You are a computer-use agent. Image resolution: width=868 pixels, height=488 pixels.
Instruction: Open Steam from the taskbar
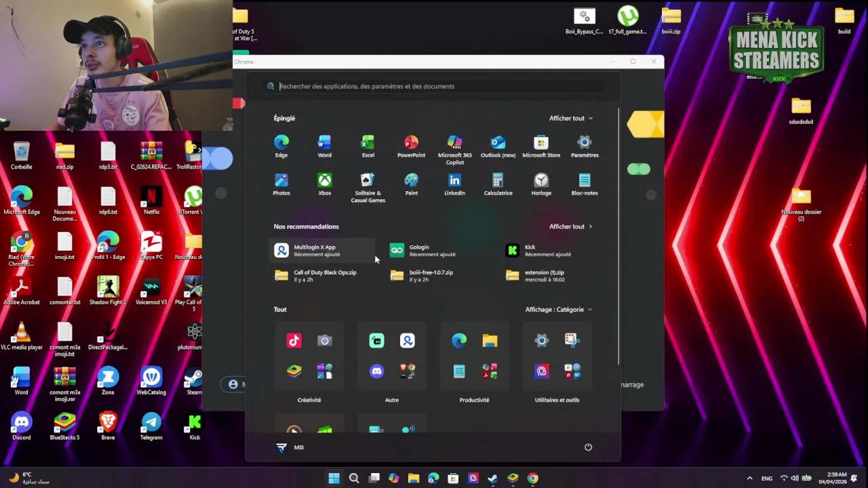(x=493, y=479)
